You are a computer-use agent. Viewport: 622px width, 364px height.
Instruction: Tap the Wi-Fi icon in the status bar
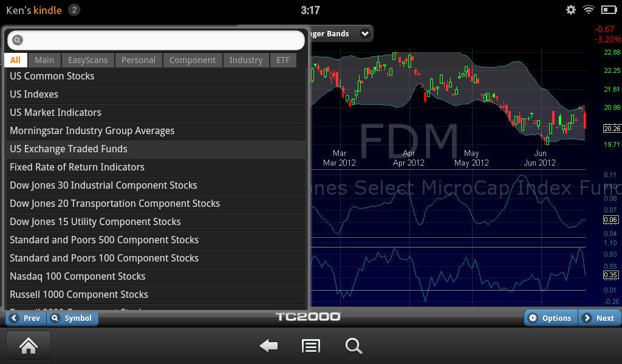(588, 10)
